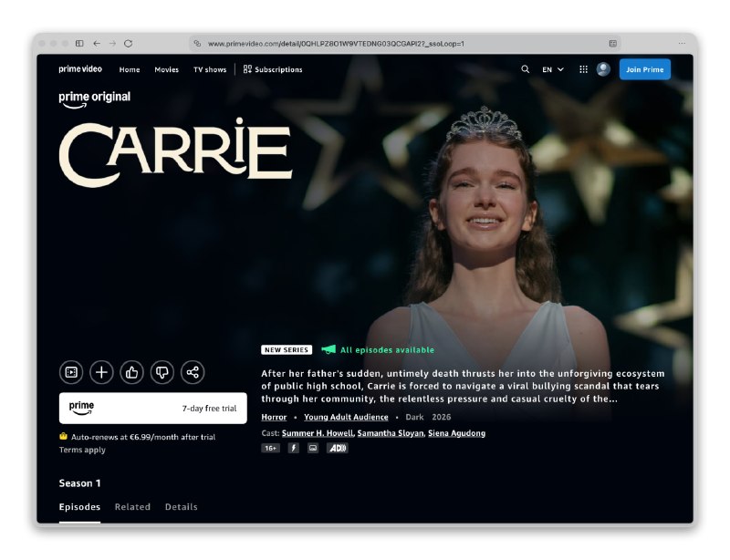
Task: Switch to the Details tab
Action: (x=181, y=506)
